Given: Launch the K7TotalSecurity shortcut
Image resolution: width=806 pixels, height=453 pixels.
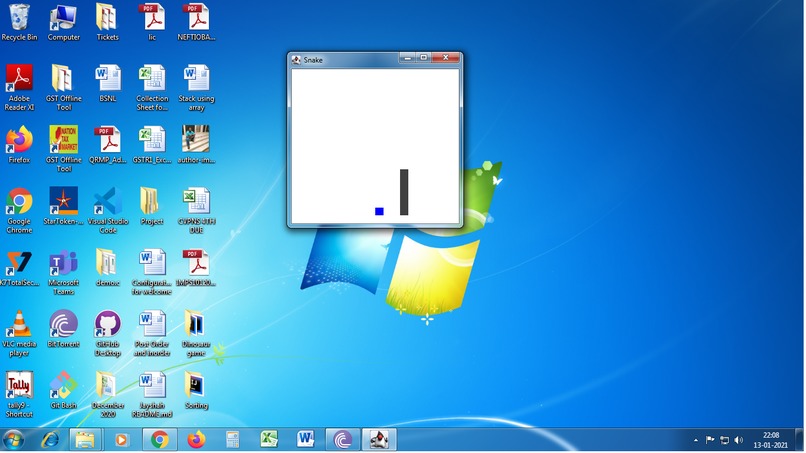Looking at the screenshot, I should [x=19, y=267].
